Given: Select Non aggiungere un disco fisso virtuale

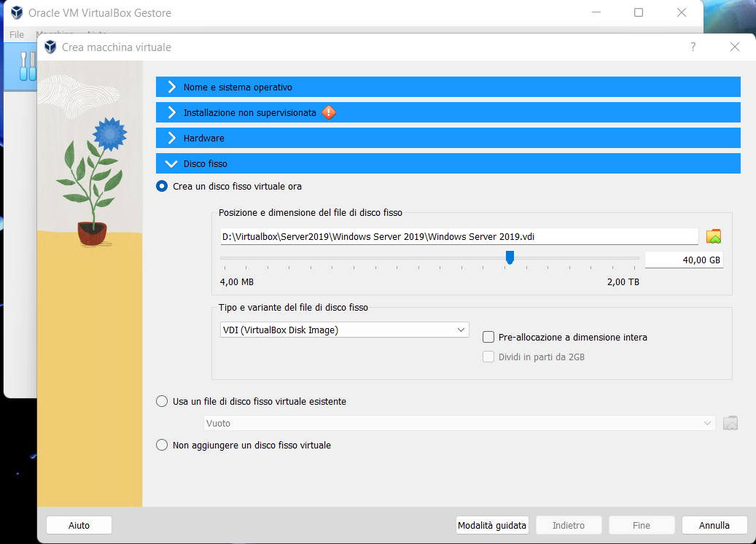Looking at the screenshot, I should [162, 445].
